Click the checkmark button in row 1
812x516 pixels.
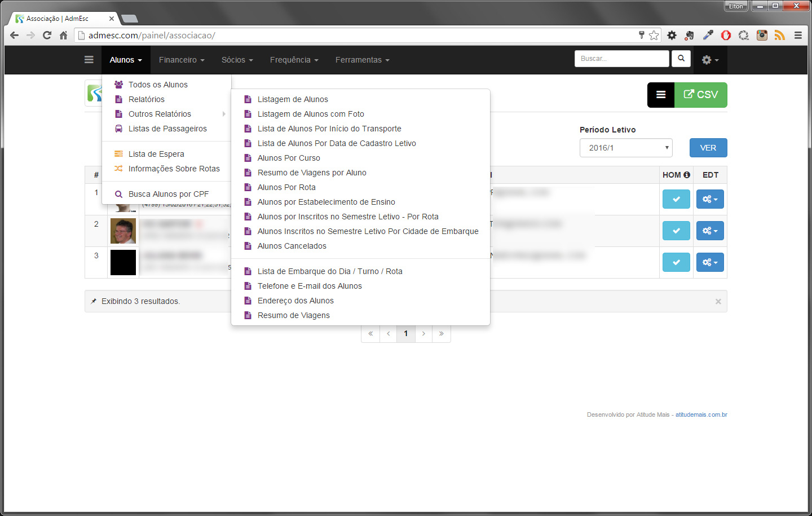click(676, 199)
